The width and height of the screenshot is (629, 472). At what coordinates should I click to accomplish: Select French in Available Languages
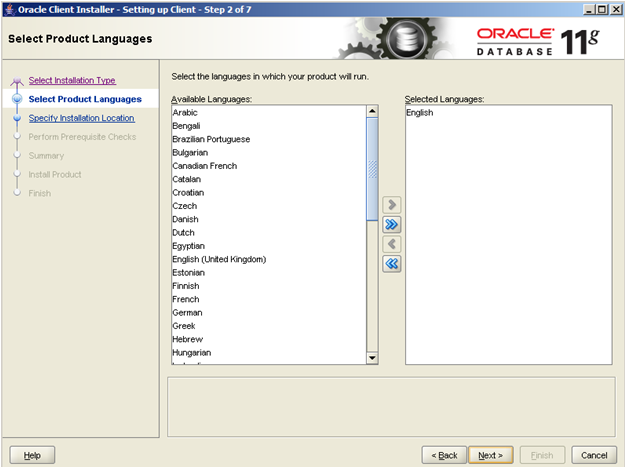(269, 299)
